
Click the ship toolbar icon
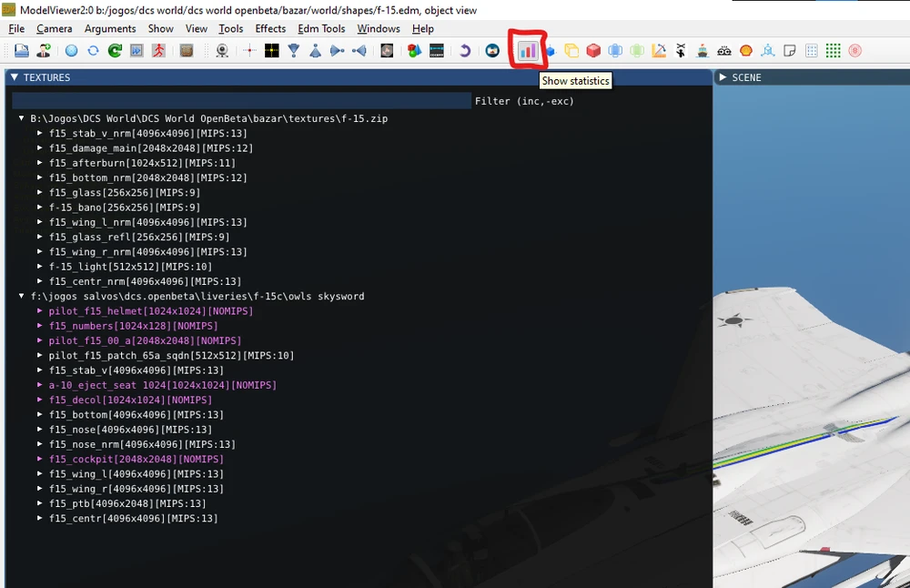701,50
